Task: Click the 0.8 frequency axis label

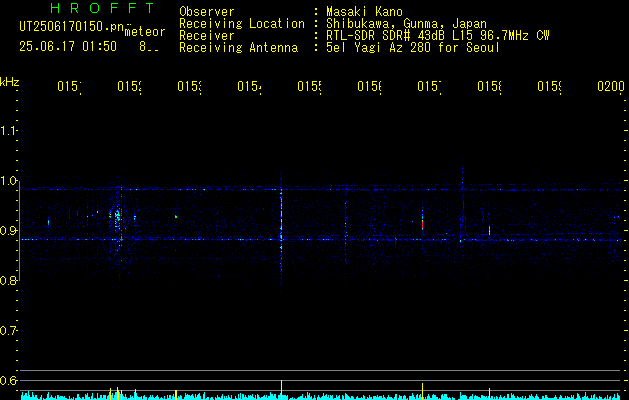Action: pyautogui.click(x=8, y=281)
